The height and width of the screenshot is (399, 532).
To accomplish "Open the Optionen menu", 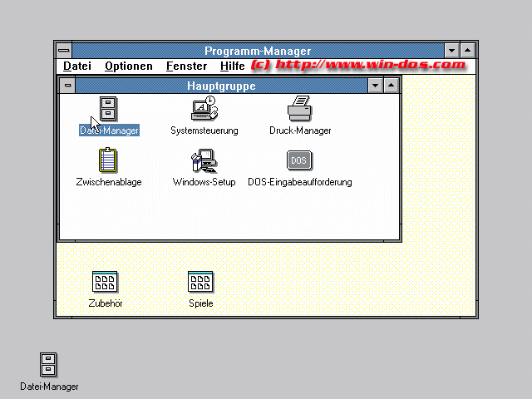I will pos(129,66).
